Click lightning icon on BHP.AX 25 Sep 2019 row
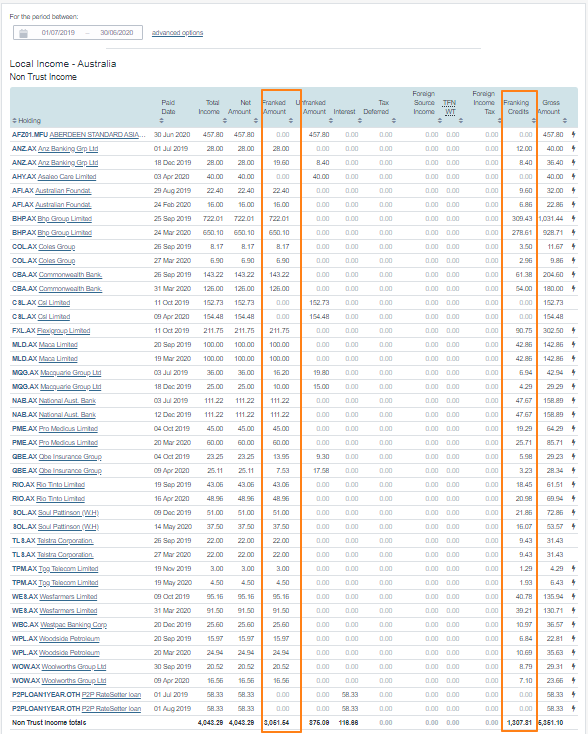Image resolution: width=588 pixels, height=734 pixels. [573, 219]
